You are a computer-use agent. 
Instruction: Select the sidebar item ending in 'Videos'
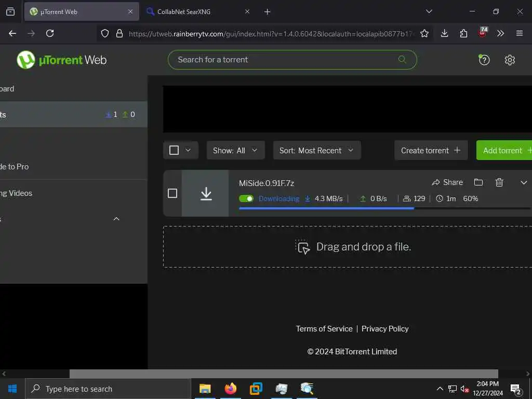(x=73, y=193)
